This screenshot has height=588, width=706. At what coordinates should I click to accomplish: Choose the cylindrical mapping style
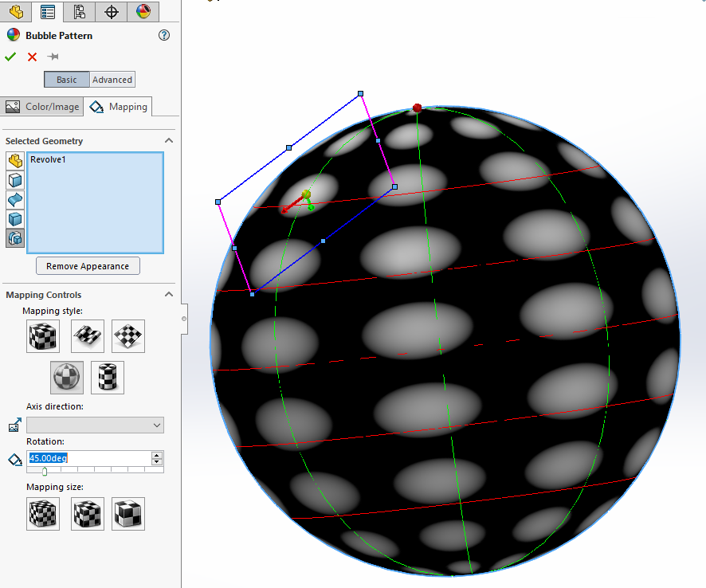(x=108, y=377)
